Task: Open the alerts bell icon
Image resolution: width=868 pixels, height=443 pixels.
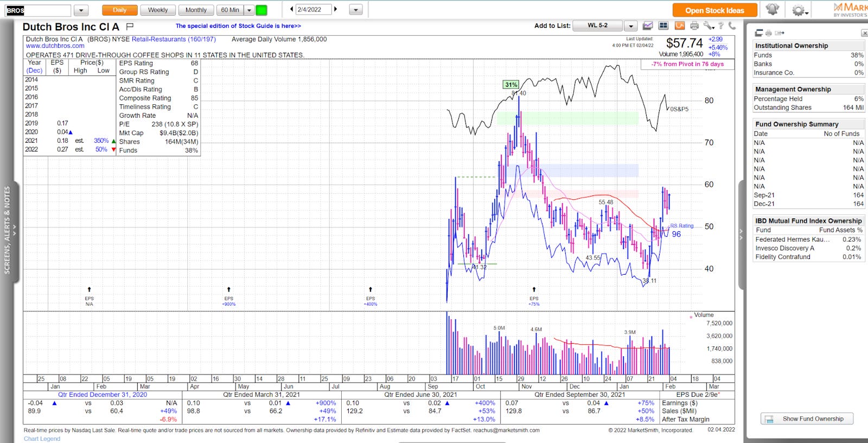Action: tap(773, 10)
